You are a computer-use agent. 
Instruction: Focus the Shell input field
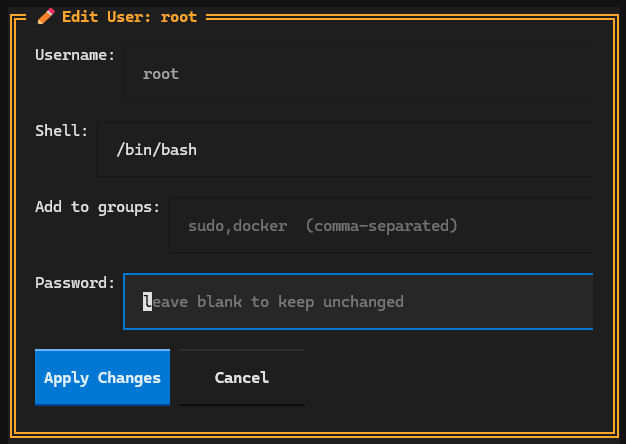point(345,150)
